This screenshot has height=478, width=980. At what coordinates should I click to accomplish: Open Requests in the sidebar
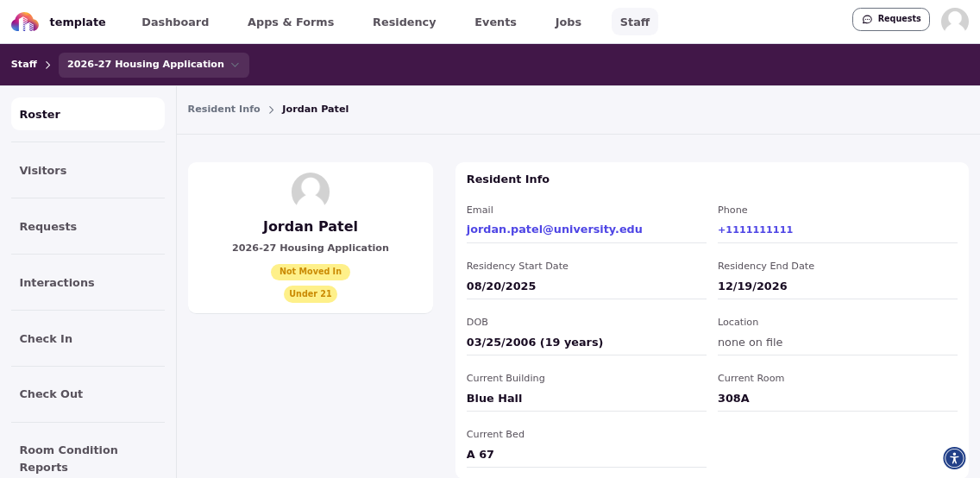pyautogui.click(x=88, y=227)
